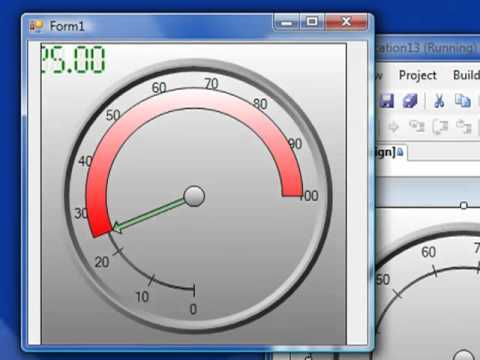Click the grayed-out arrow debug toolbar icon
Viewport: 480px width, 360px height.
394,127
